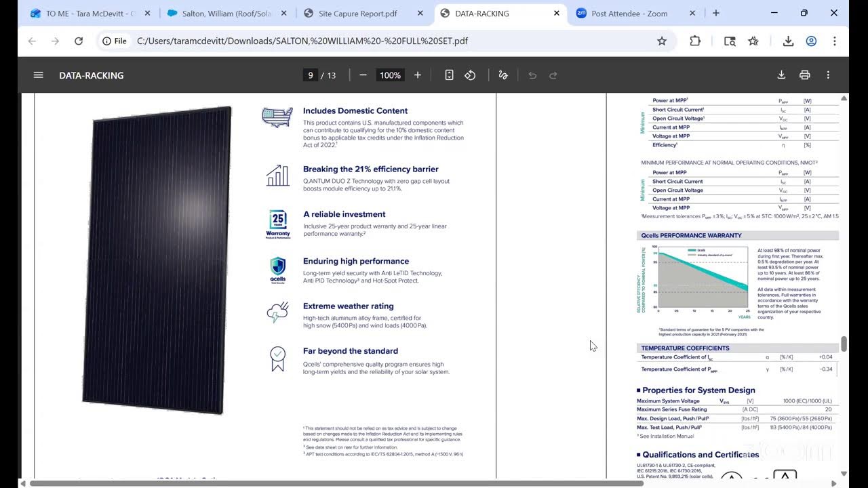This screenshot has height=488, width=868.
Task: Bookmark this page with the star icon
Action: 662,41
